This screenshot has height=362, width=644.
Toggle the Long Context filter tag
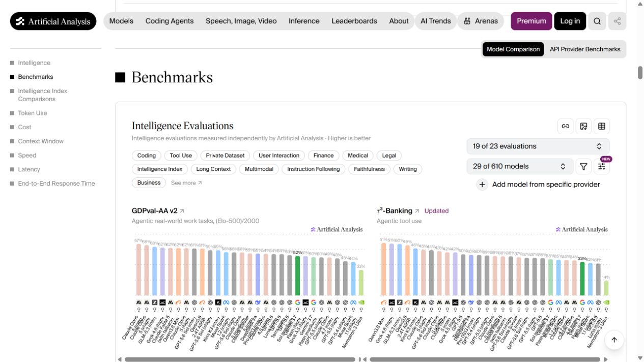(x=213, y=169)
